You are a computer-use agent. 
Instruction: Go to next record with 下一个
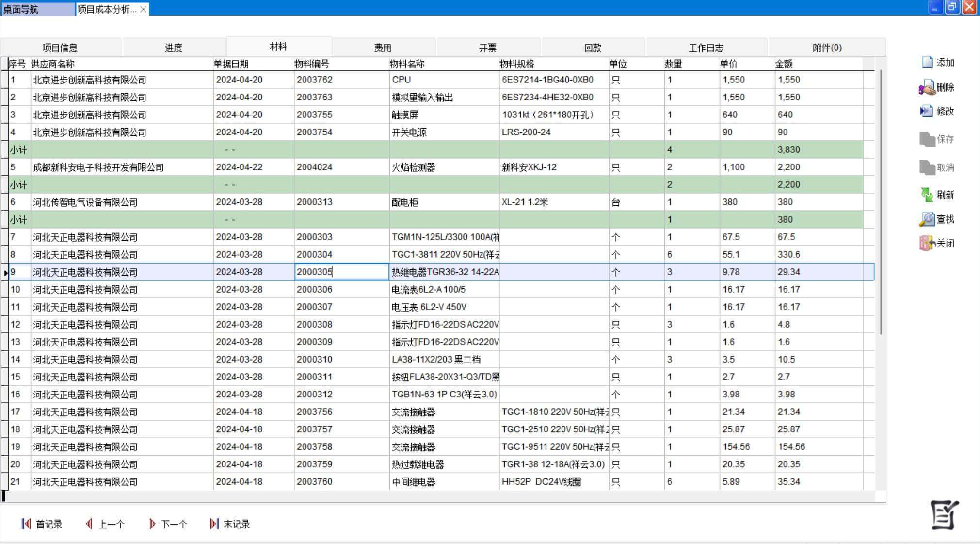(x=168, y=524)
